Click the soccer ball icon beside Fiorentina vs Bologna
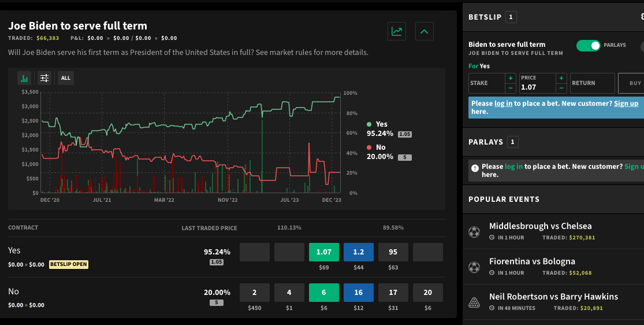Screen dimensions: 644x325 (474, 267)
